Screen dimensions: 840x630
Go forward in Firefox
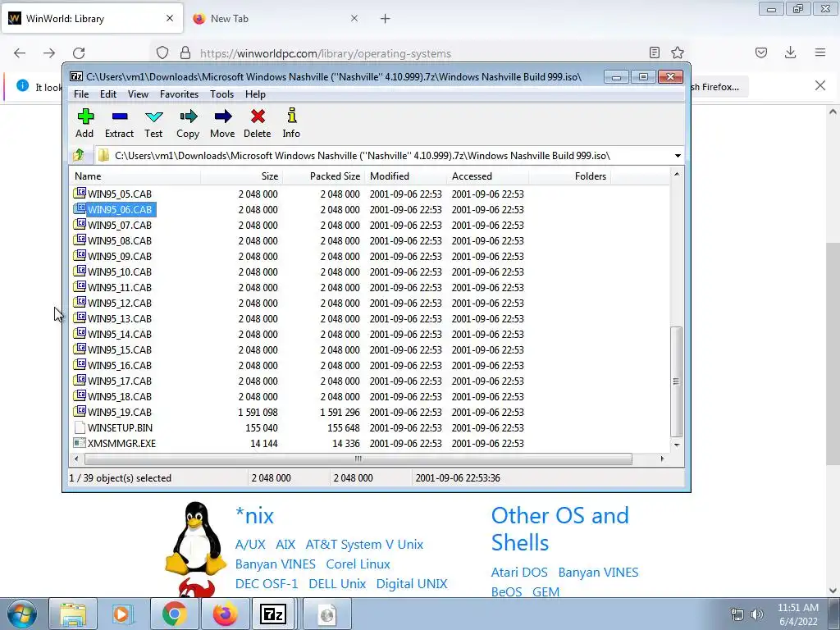point(49,53)
